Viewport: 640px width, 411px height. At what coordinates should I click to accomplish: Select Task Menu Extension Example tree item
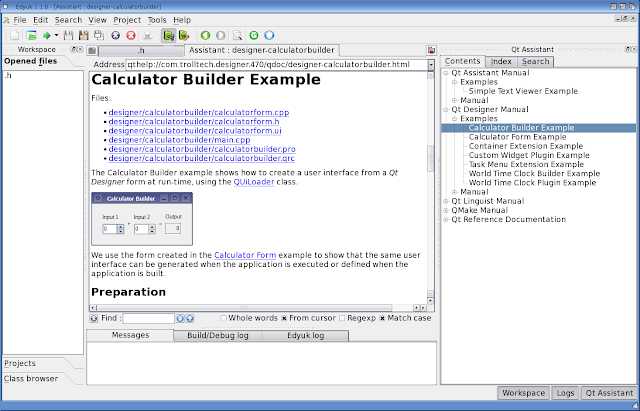(526, 164)
